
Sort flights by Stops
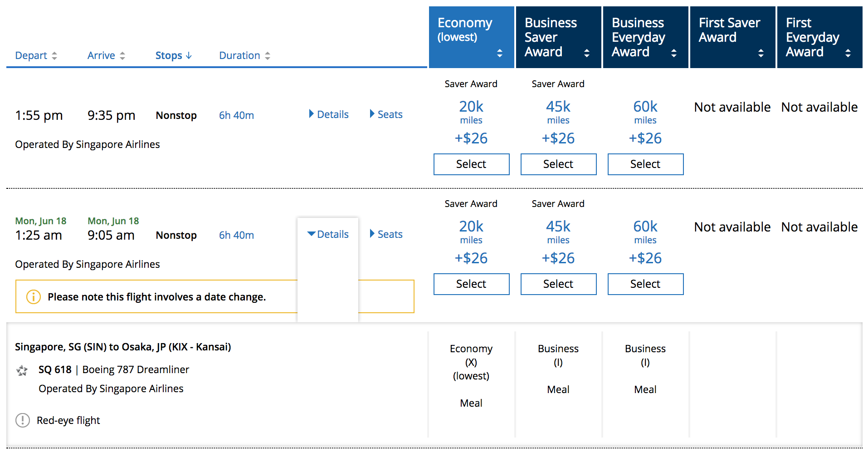174,56
